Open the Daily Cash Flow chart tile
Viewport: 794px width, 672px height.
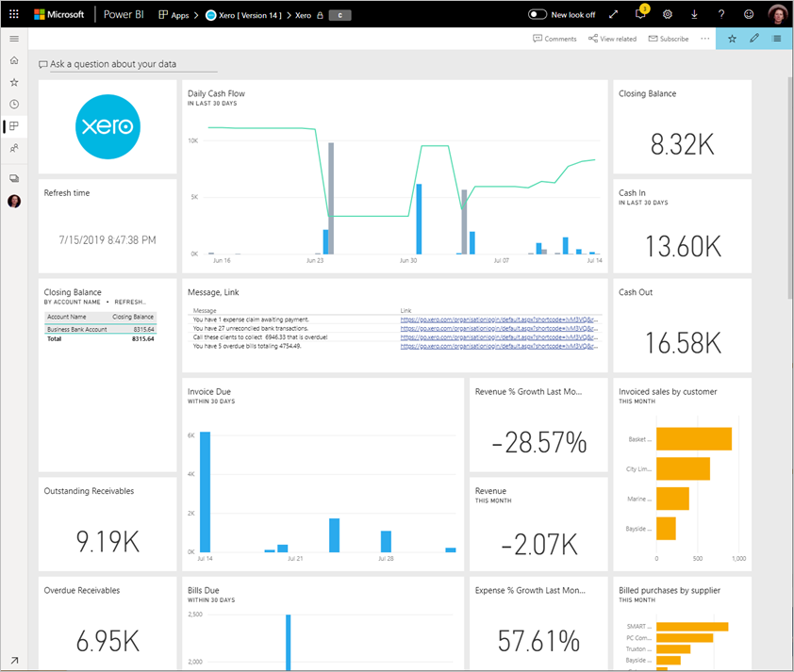(x=395, y=176)
